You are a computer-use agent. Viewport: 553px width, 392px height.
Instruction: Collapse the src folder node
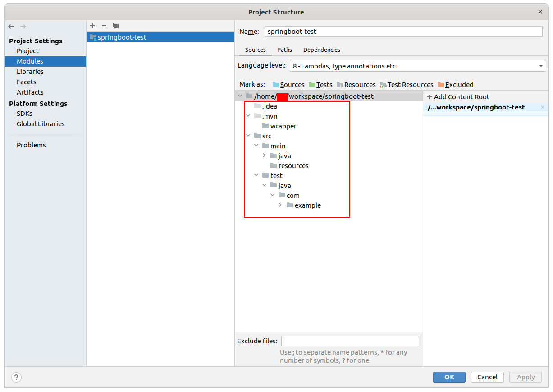point(248,136)
